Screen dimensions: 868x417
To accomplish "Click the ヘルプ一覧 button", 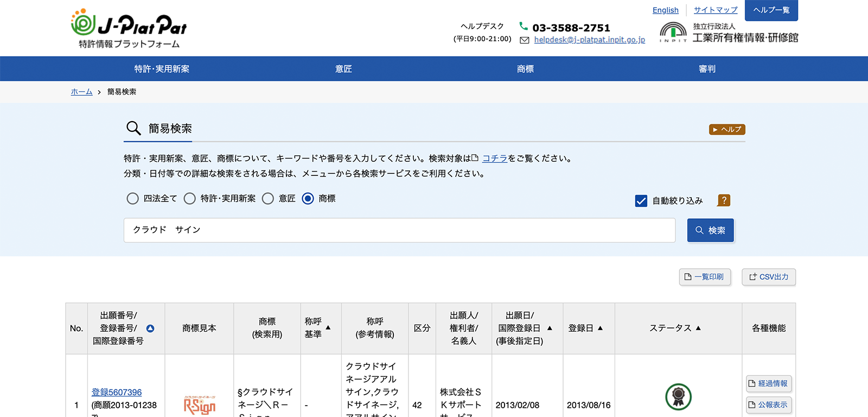I will (771, 10).
